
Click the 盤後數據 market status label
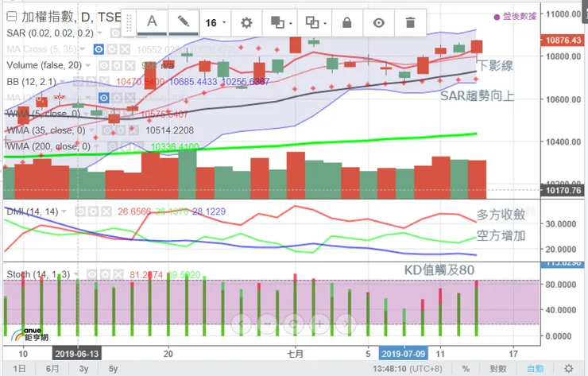coord(516,16)
